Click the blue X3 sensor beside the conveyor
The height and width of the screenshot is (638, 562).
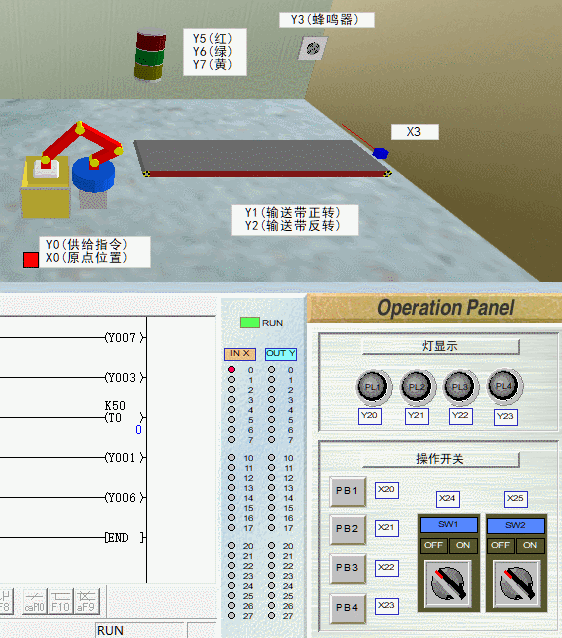[380, 153]
